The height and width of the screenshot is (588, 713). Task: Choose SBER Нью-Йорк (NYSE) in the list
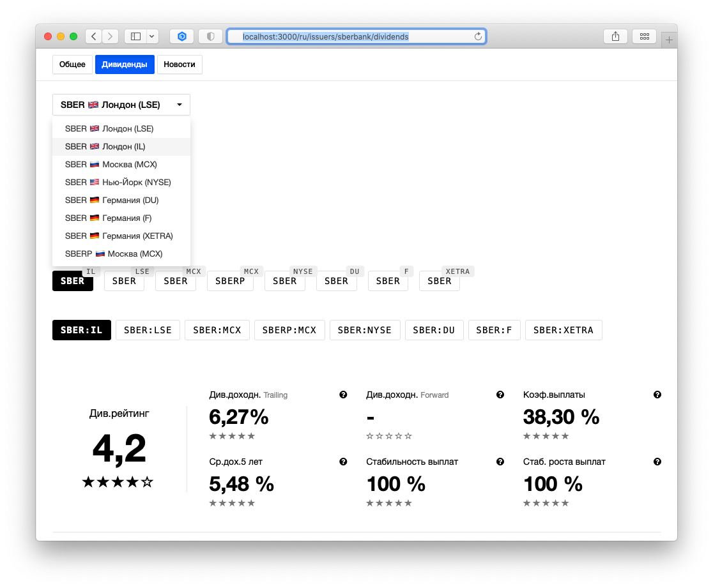coord(121,182)
